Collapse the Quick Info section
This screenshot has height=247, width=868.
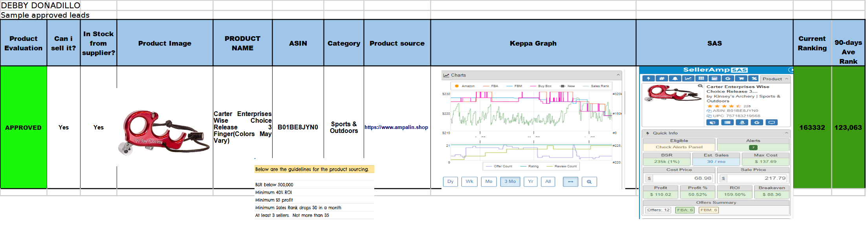coord(786,133)
